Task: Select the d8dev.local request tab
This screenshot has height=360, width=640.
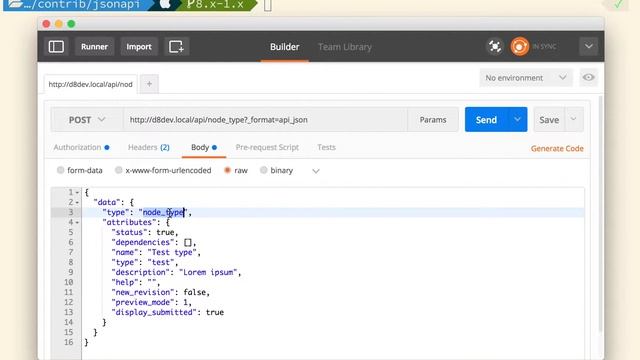Action: pos(91,84)
